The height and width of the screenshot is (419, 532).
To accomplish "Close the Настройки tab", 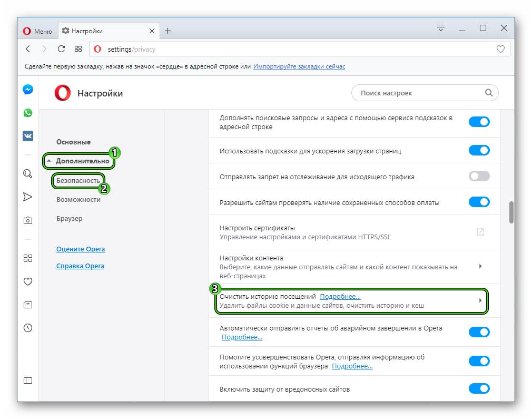I will [152, 31].
